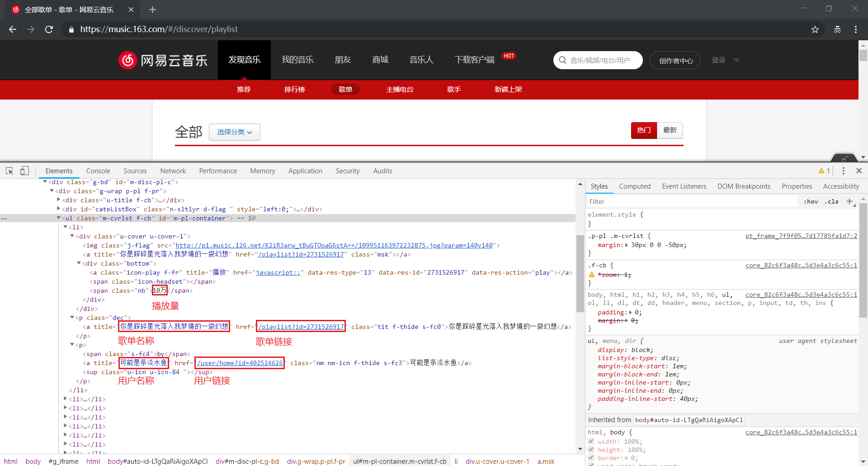Reload the page with refresh icon
The height and width of the screenshot is (466, 868).
49,29
